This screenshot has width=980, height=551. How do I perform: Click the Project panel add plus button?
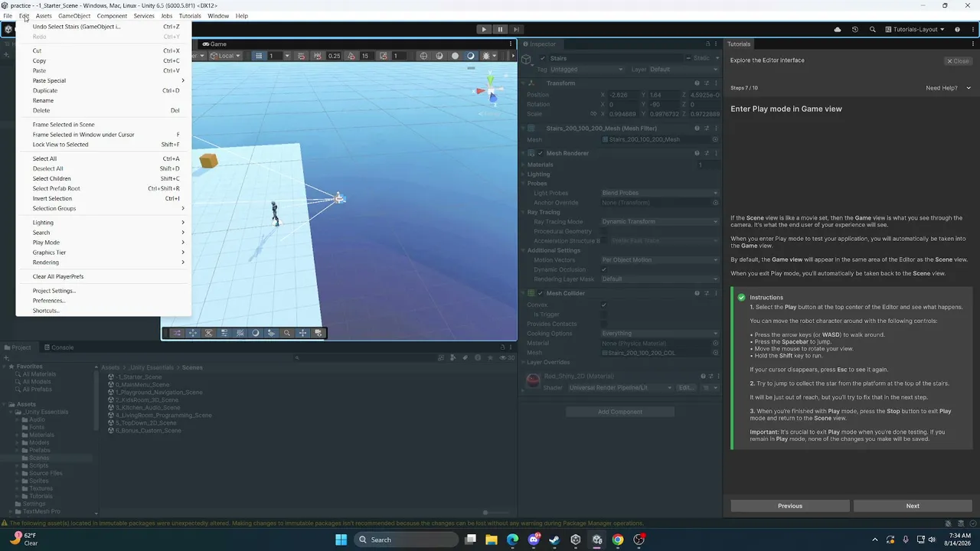(7, 357)
